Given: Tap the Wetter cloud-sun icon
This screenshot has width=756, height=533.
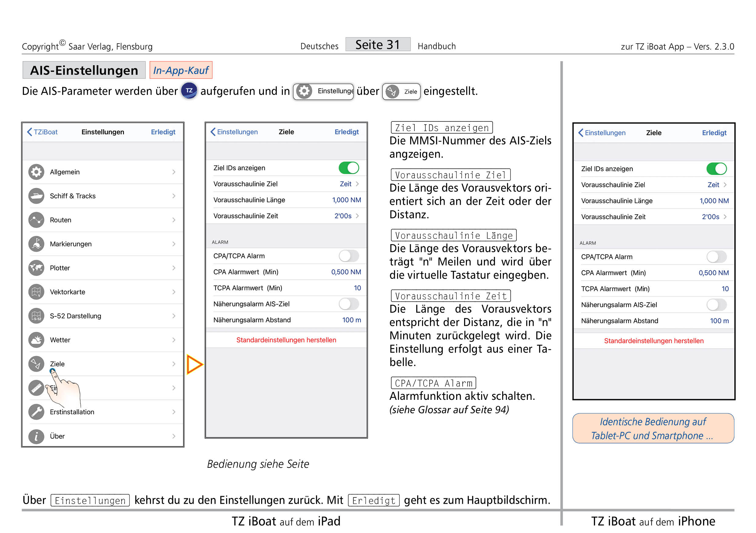Looking at the screenshot, I should tap(36, 340).
